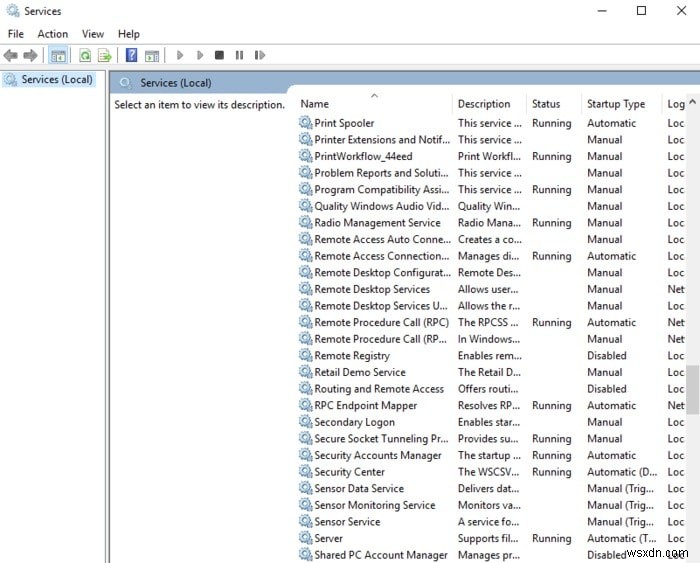Click the Start Service play icon

(x=180, y=55)
